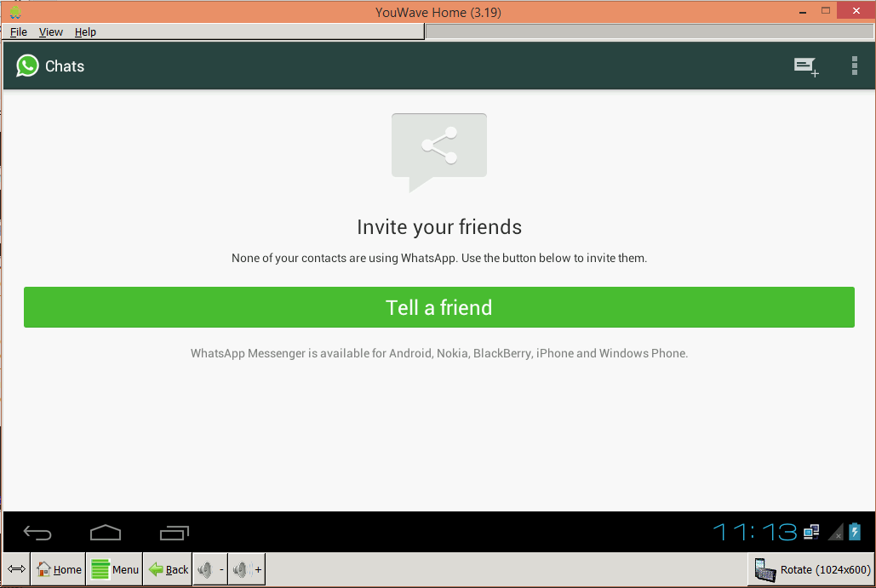Click the Rotate (1024x600) button

(812, 569)
